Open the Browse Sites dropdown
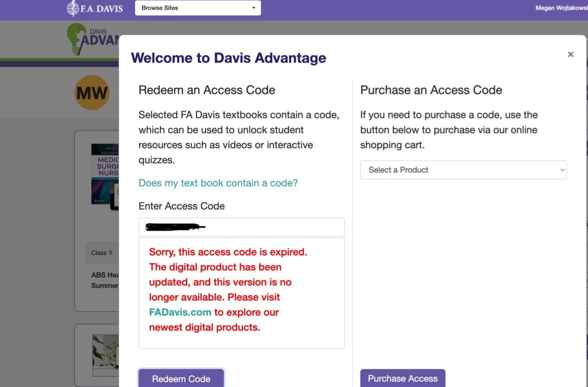The image size is (588, 387). point(198,8)
